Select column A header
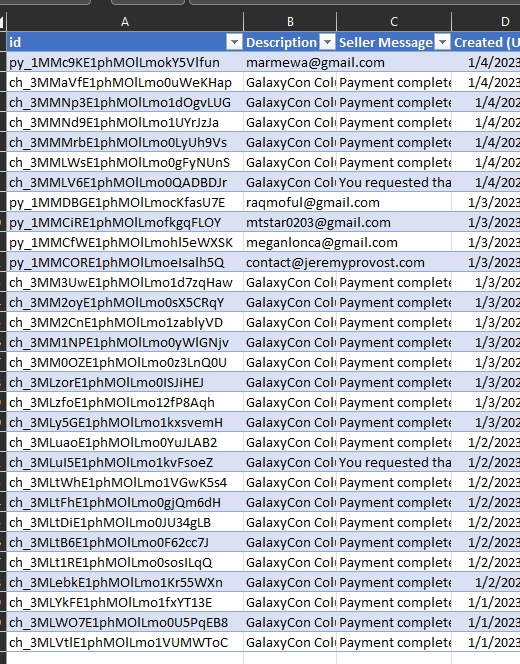The image size is (520, 664). pyautogui.click(x=125, y=22)
